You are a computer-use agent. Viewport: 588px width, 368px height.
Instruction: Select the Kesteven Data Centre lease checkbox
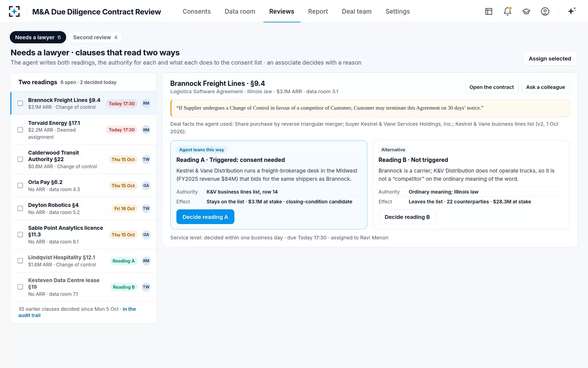(x=20, y=287)
